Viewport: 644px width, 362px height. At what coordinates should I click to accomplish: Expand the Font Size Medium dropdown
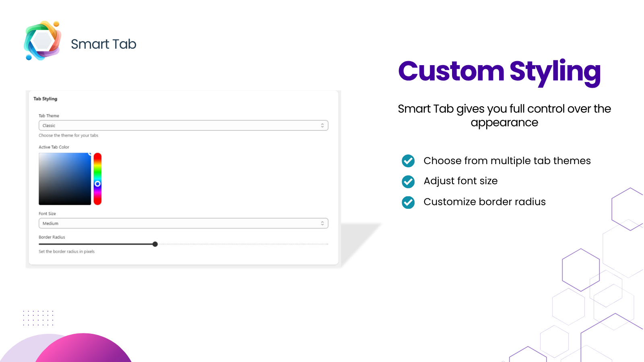[184, 223]
